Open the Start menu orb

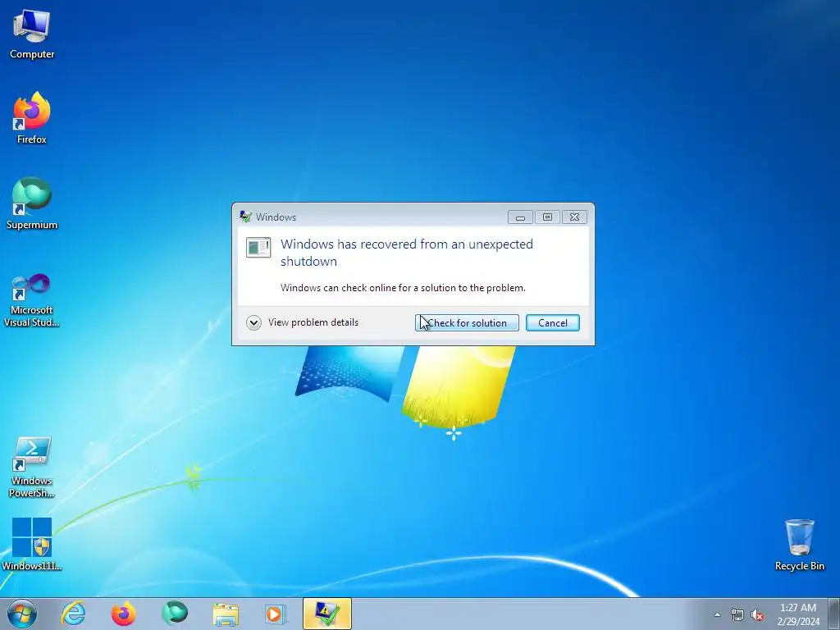(22, 614)
